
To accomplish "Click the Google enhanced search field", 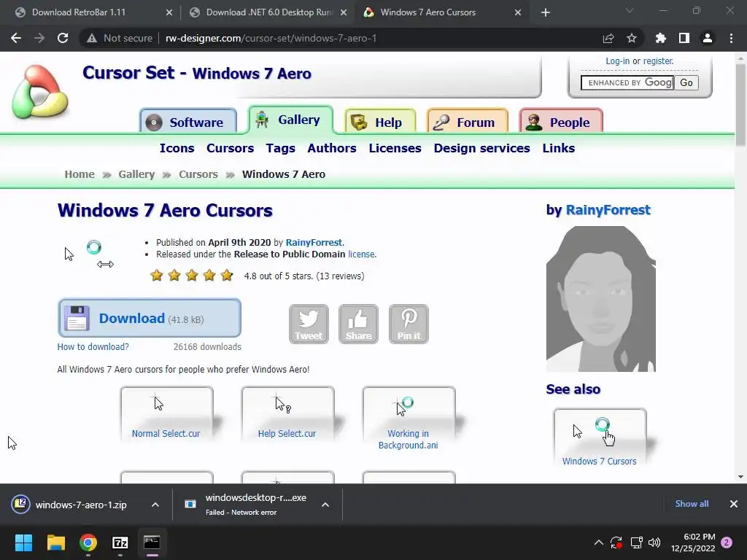I will [x=627, y=83].
